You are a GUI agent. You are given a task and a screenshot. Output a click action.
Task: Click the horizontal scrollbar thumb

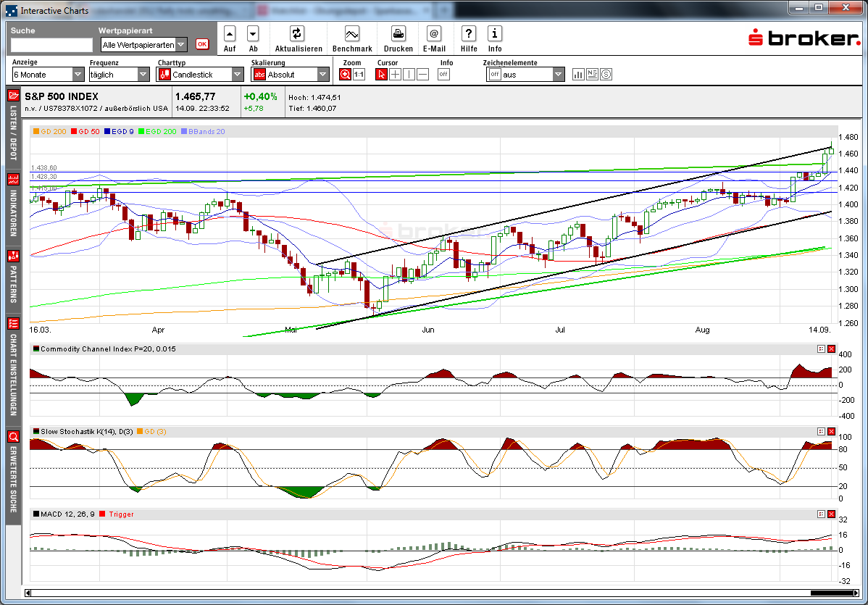tap(832, 593)
